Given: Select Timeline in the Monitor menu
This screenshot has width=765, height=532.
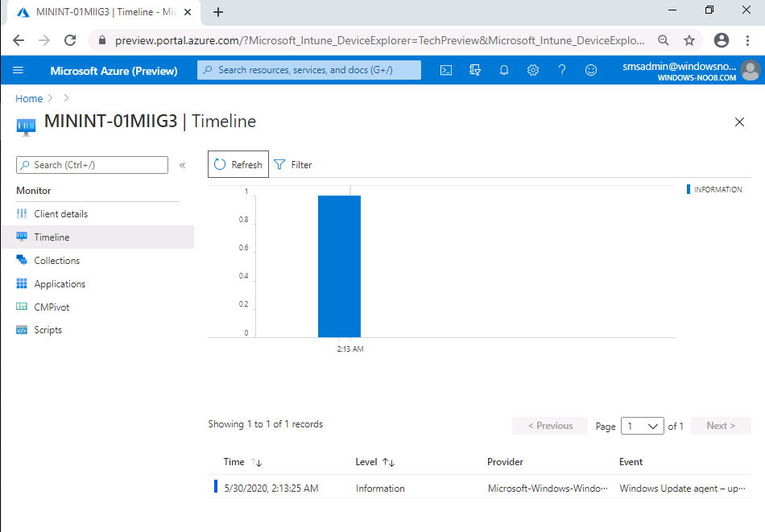Looking at the screenshot, I should click(x=97, y=237).
